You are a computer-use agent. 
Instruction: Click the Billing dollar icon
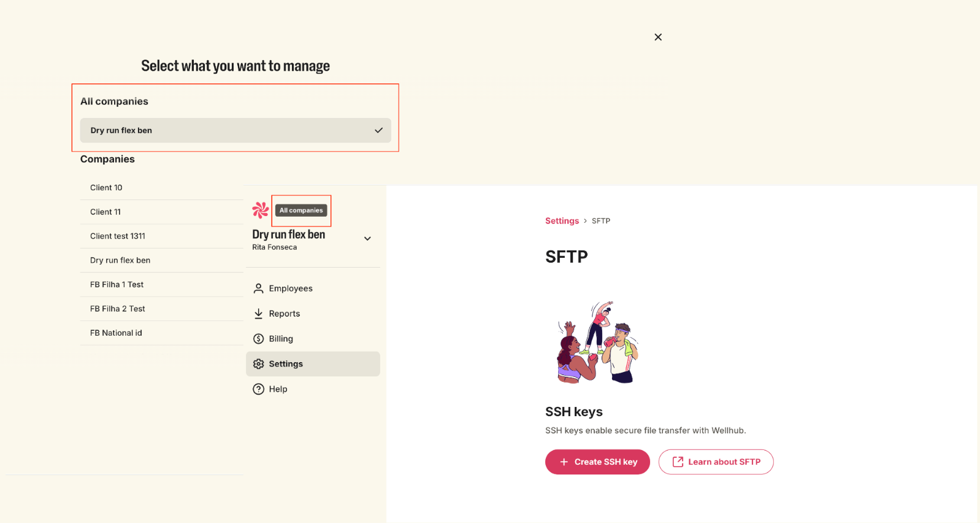(259, 339)
